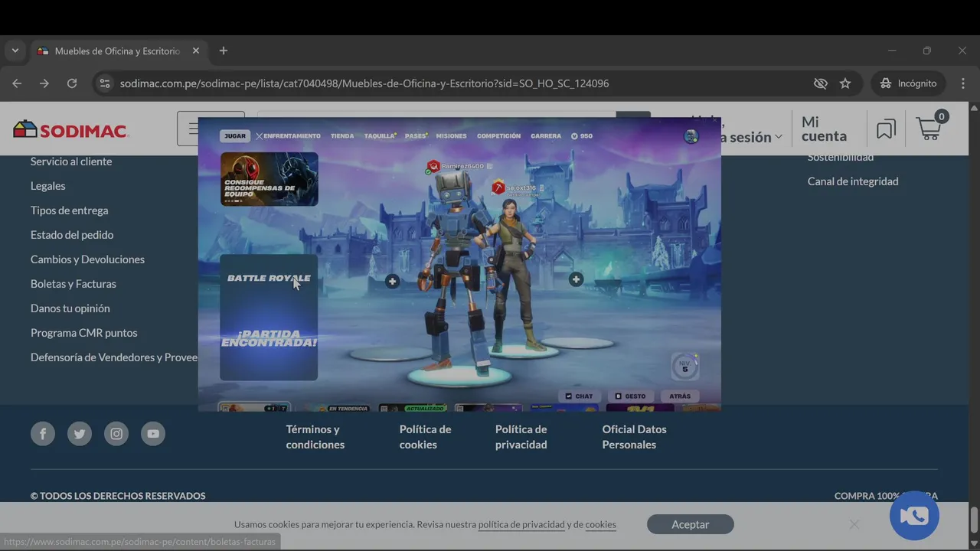Open the Servicio al cliente link

point(71,161)
